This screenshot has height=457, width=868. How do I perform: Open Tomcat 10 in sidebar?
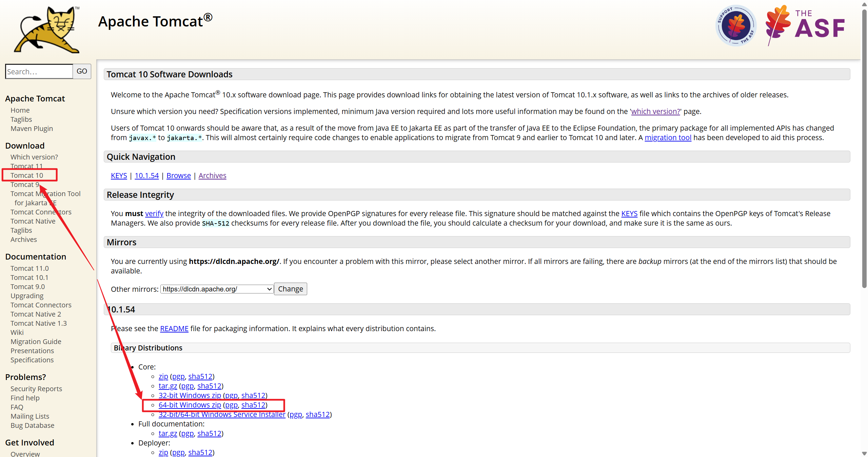(27, 175)
